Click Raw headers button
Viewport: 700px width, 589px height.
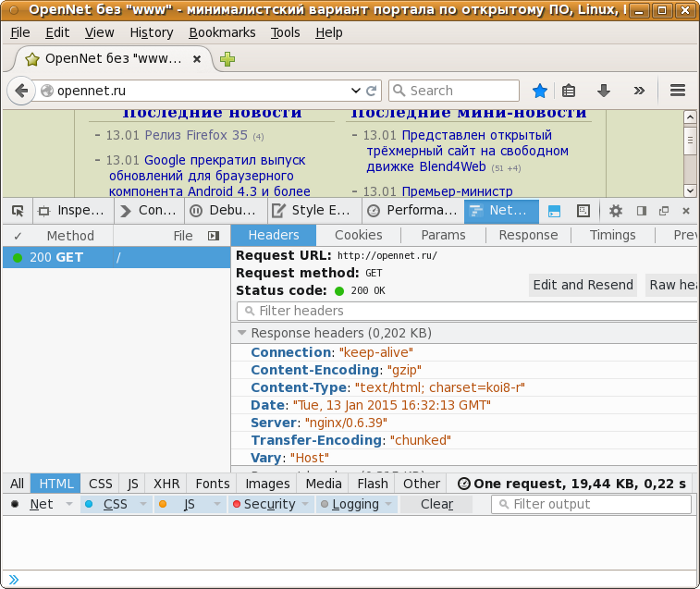point(672,285)
